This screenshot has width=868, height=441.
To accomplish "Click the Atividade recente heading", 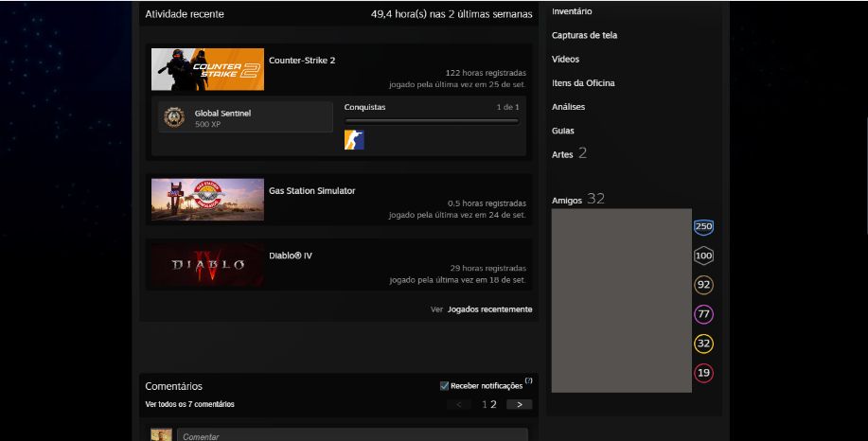I will click(185, 14).
